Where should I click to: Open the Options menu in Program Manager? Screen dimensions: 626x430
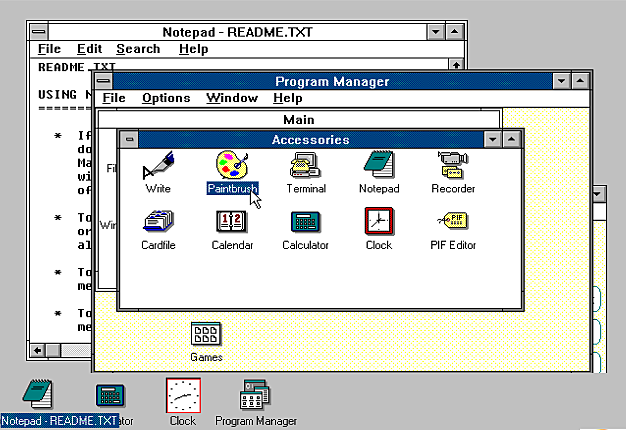coord(166,98)
